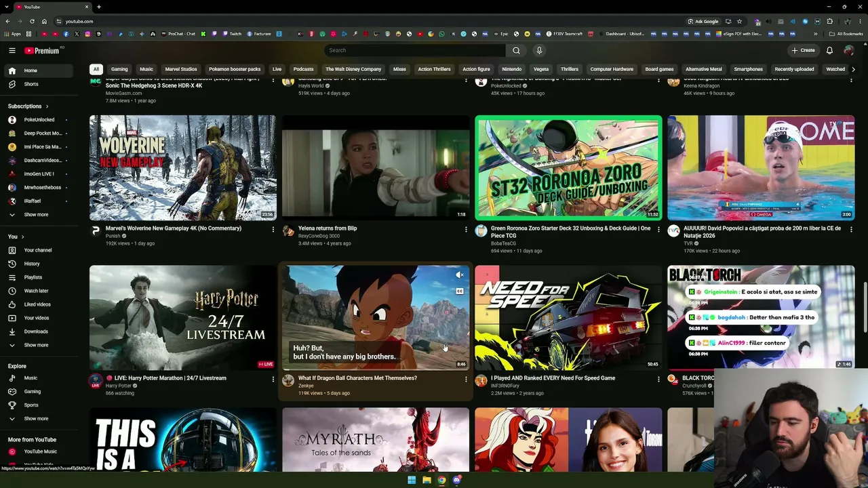
Task: Open the PokeUnlocked subscription channel
Action: point(38,119)
